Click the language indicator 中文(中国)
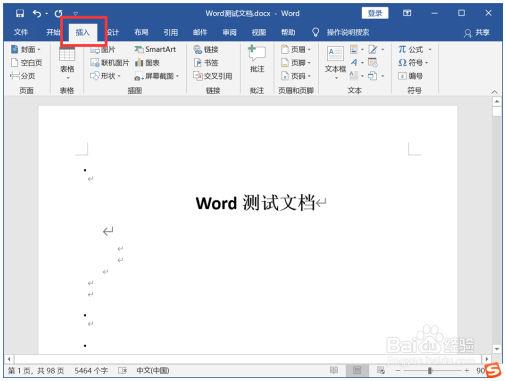 (153, 371)
